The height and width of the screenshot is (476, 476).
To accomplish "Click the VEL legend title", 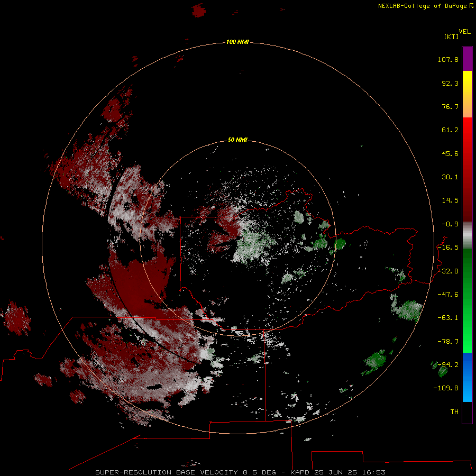I will pos(465,32).
